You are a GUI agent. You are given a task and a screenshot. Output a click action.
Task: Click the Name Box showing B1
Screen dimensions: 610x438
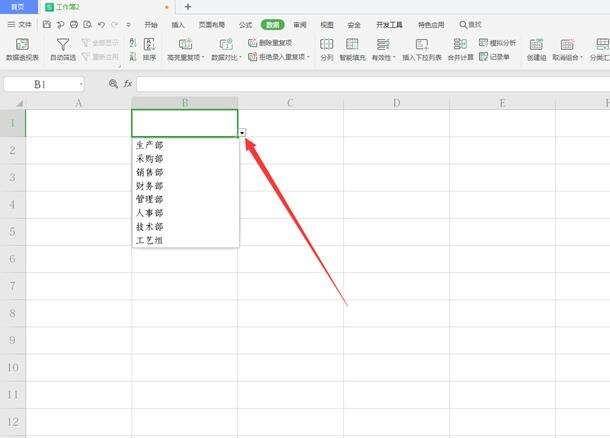44,84
